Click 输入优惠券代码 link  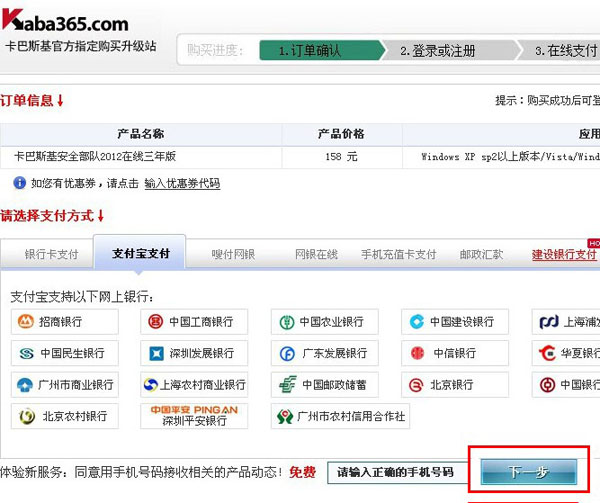coord(182,183)
